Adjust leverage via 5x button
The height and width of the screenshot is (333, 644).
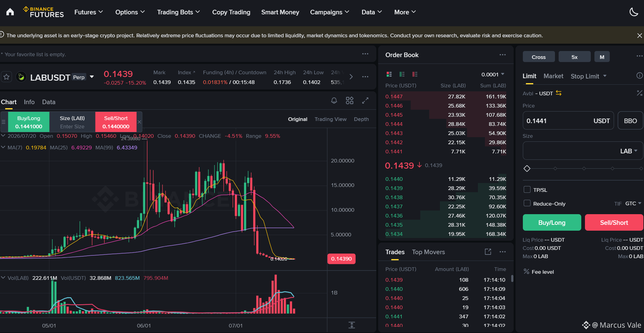(574, 57)
